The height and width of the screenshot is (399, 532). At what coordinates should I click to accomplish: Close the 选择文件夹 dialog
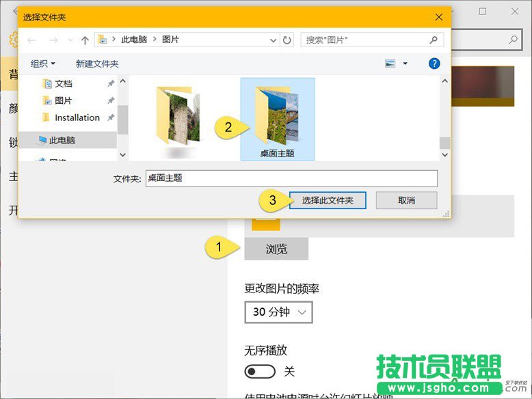(439, 17)
